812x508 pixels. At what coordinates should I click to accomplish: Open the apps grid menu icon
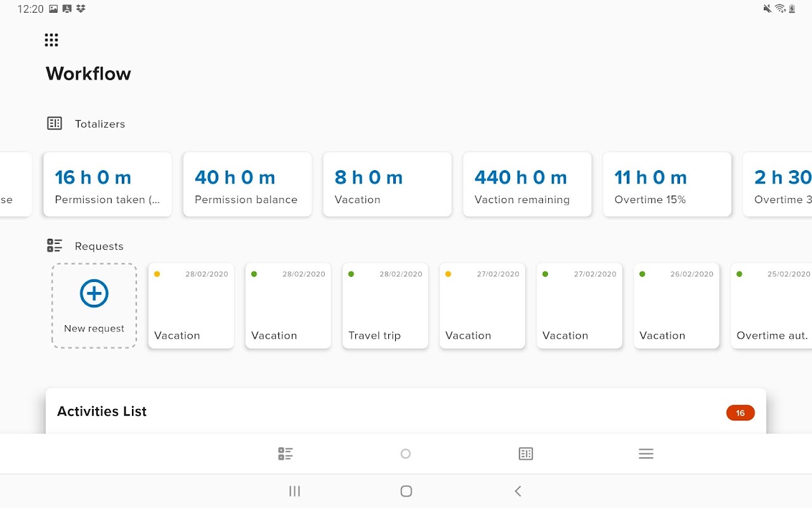51,40
